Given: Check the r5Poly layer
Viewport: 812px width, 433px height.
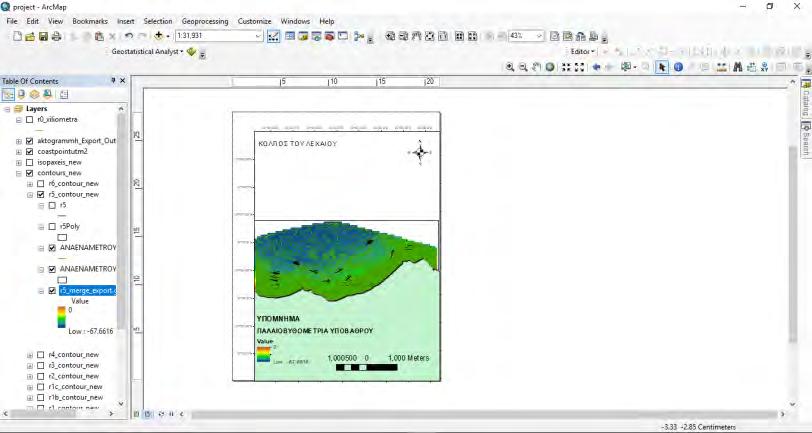Looking at the screenshot, I should click(52, 227).
